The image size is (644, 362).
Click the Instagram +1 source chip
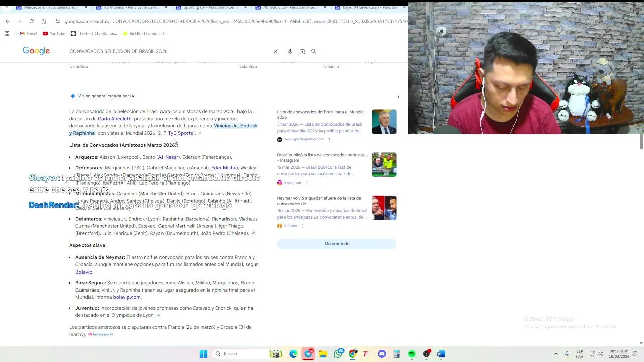101,334
